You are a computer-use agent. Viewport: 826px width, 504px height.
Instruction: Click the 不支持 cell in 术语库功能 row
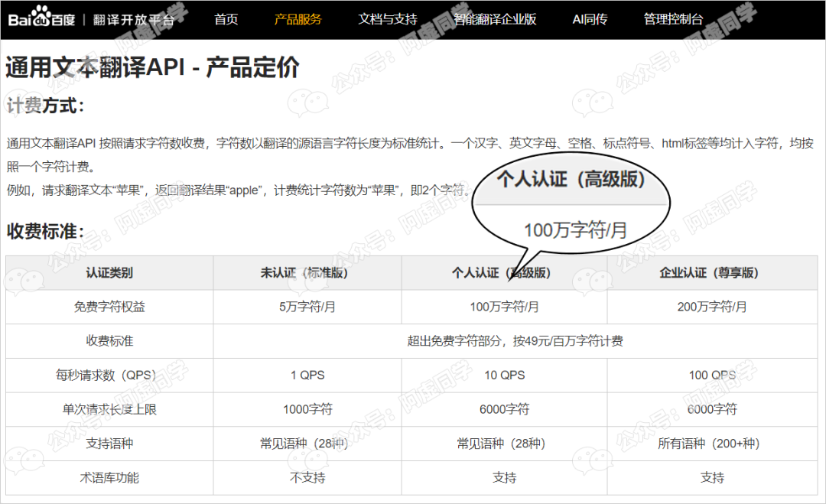pyautogui.click(x=307, y=477)
